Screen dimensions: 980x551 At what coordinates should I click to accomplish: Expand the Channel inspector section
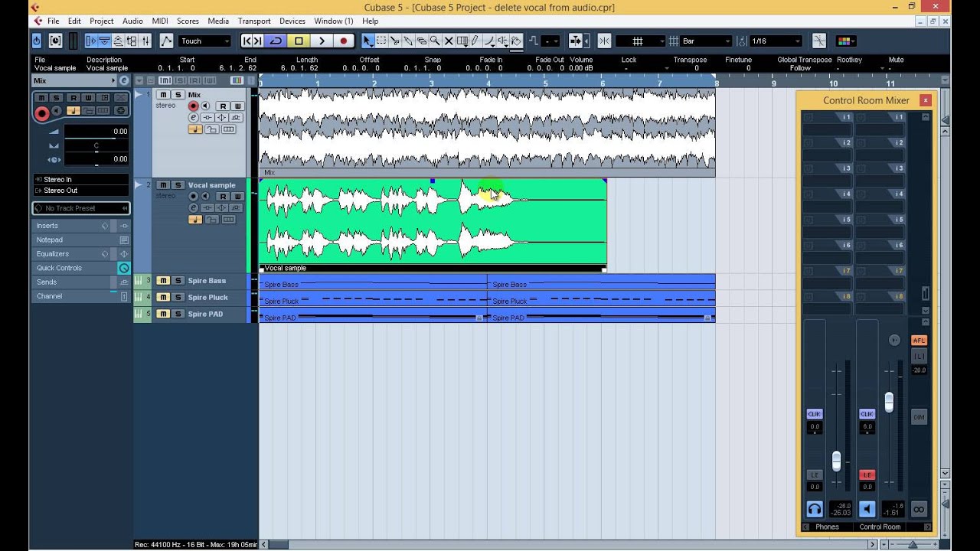coord(80,296)
